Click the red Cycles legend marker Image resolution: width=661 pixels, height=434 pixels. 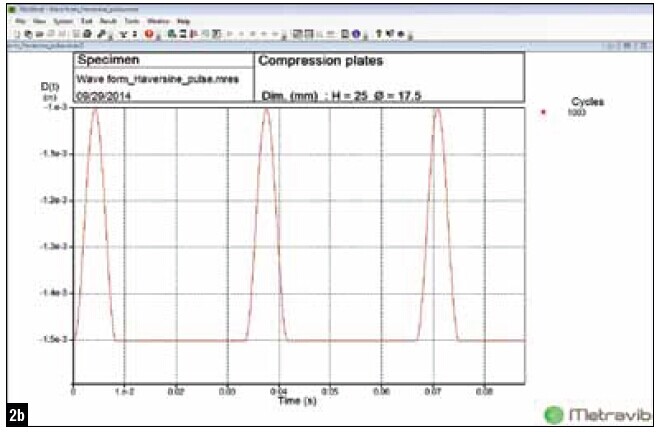543,113
